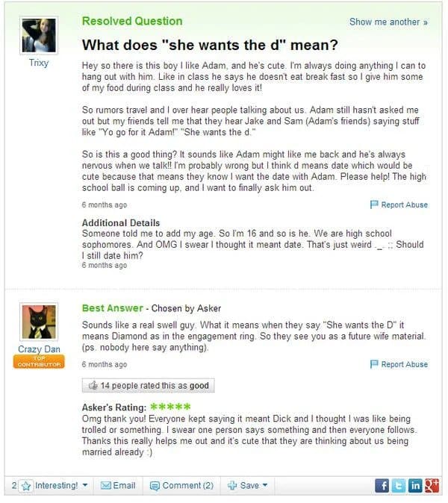Click the question title heading

(x=210, y=45)
